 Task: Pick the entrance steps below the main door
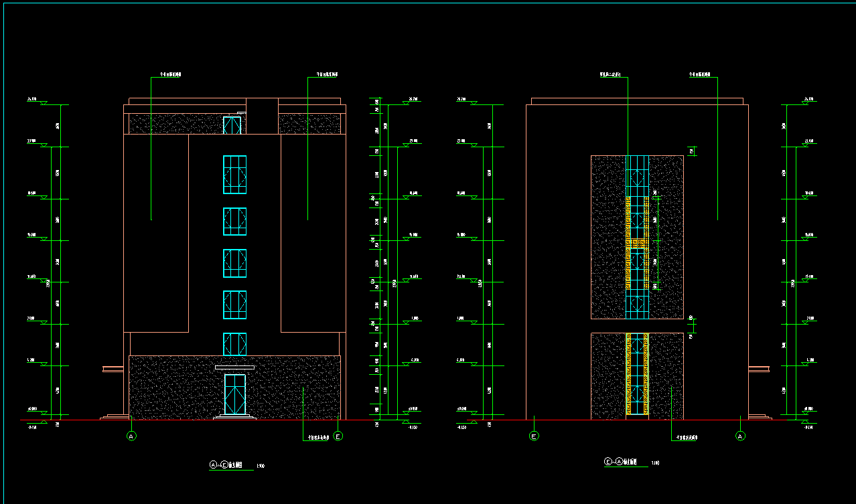point(234,417)
